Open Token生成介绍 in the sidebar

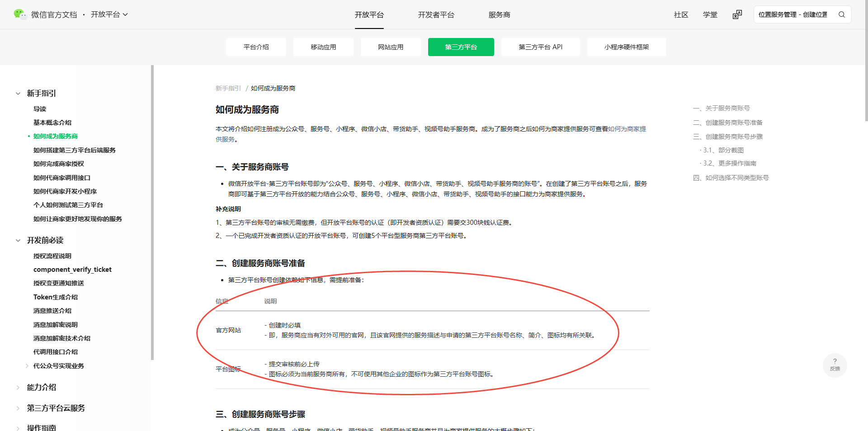click(x=56, y=297)
